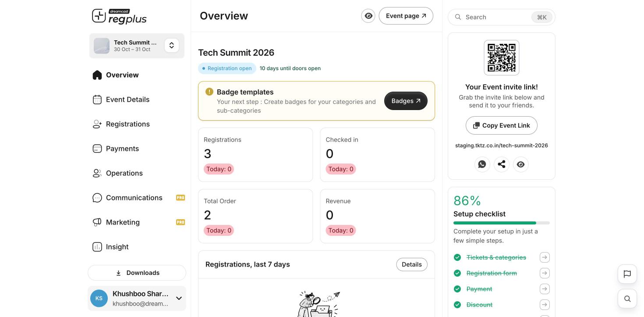The height and width of the screenshot is (317, 644).
Task: Click PRO badge next to Communications
Action: (180, 198)
